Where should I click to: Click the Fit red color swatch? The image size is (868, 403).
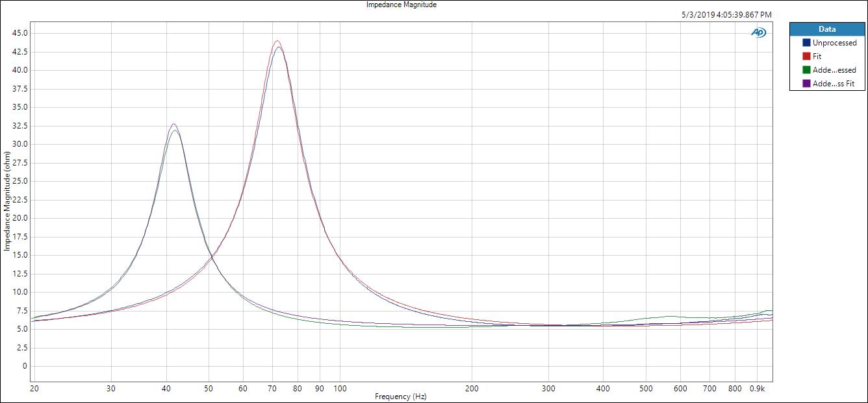pyautogui.click(x=807, y=56)
